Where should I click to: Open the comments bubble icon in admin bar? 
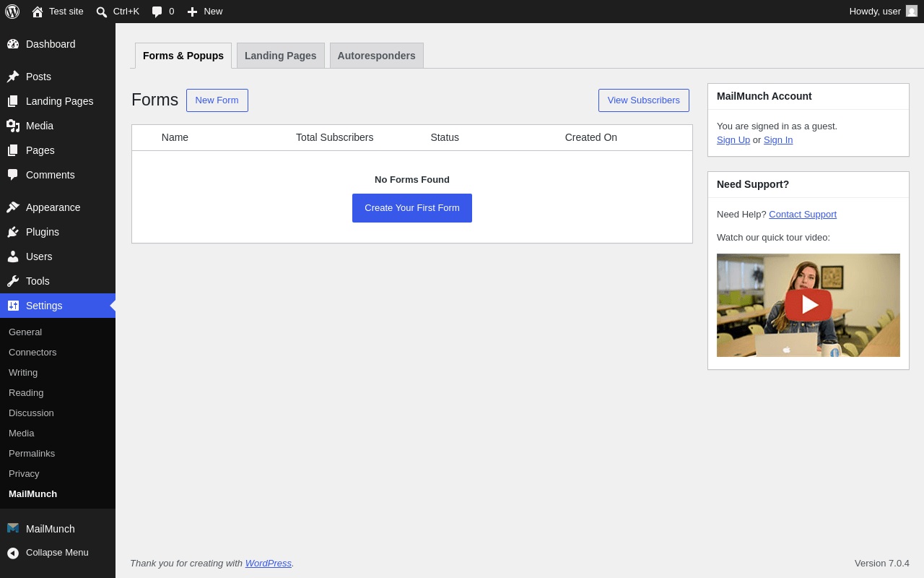tap(157, 12)
